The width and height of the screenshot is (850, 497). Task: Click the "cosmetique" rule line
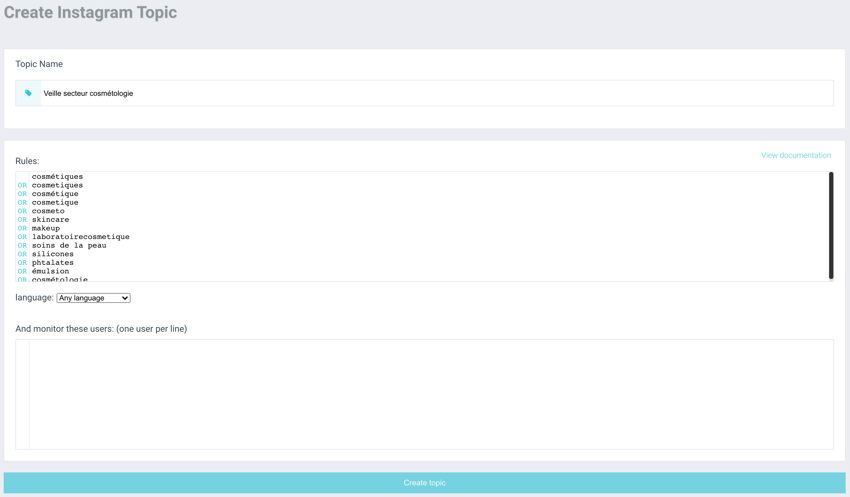tap(55, 203)
